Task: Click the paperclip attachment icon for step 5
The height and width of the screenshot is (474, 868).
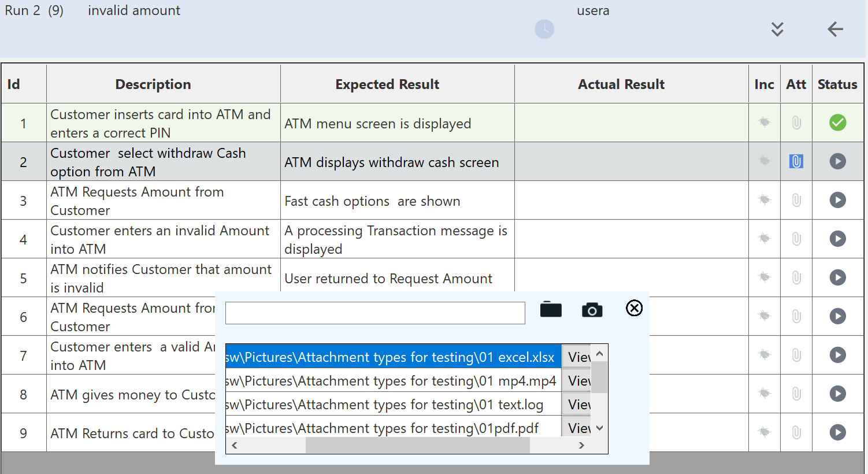Action: pyautogui.click(x=796, y=277)
